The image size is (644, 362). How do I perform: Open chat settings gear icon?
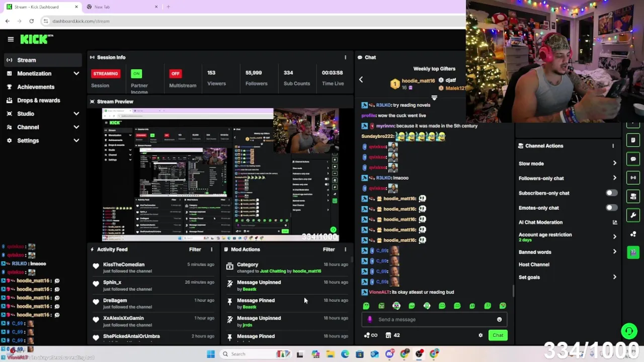(x=480, y=335)
